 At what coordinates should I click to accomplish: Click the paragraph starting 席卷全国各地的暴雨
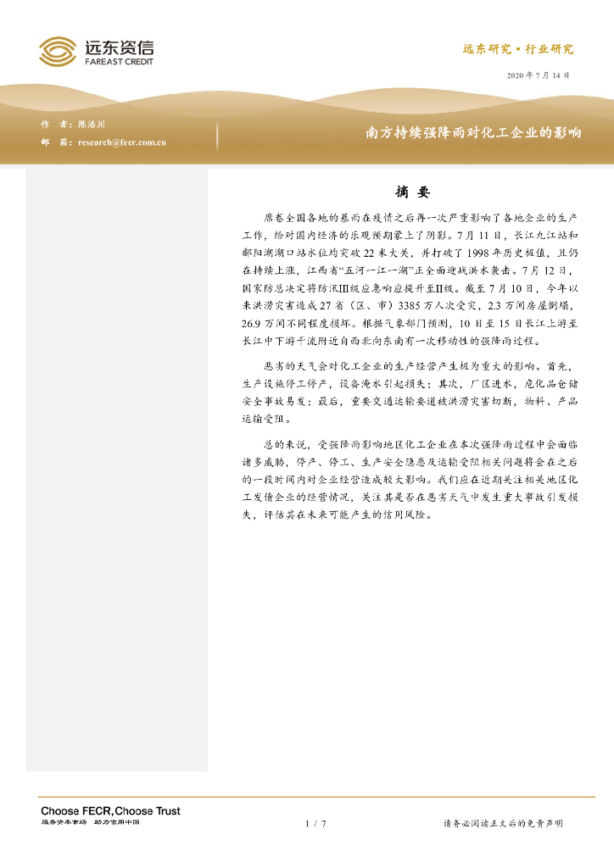click(x=410, y=280)
